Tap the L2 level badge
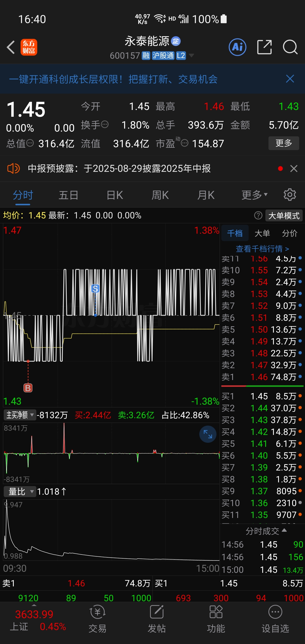The width and height of the screenshot is (305, 644). click(x=181, y=56)
